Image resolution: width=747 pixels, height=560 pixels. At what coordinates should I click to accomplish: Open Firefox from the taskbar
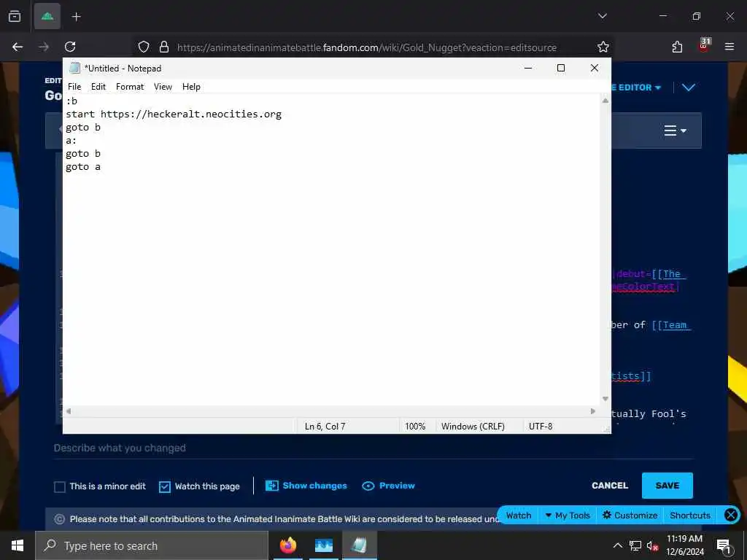point(287,545)
